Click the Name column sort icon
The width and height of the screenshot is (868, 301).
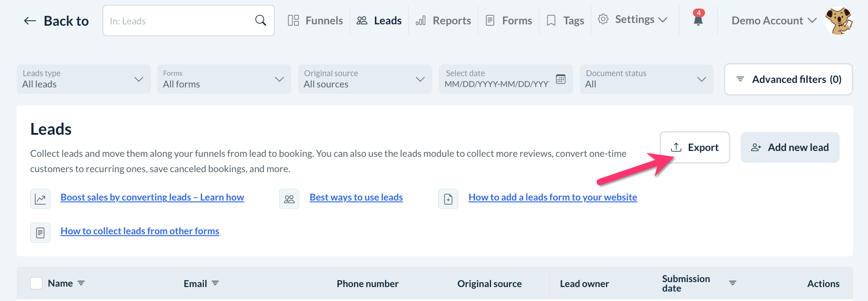[81, 283]
